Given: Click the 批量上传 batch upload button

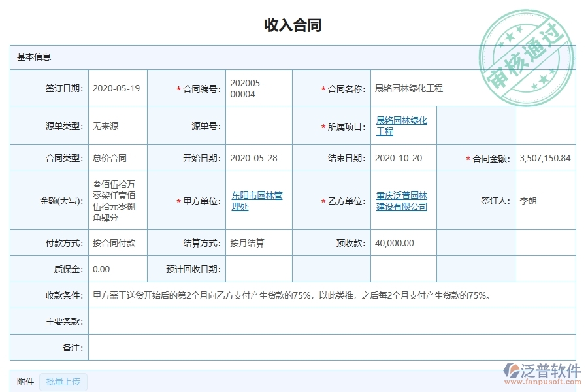Looking at the screenshot, I should [x=63, y=382].
